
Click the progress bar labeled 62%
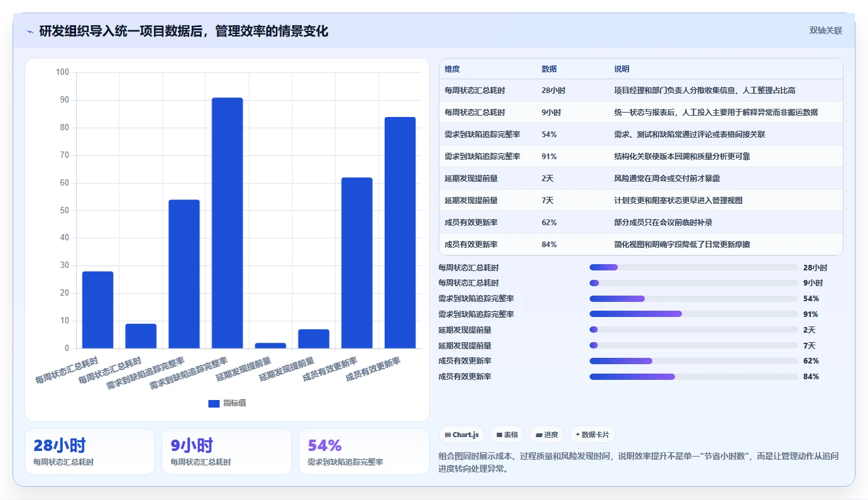click(694, 361)
